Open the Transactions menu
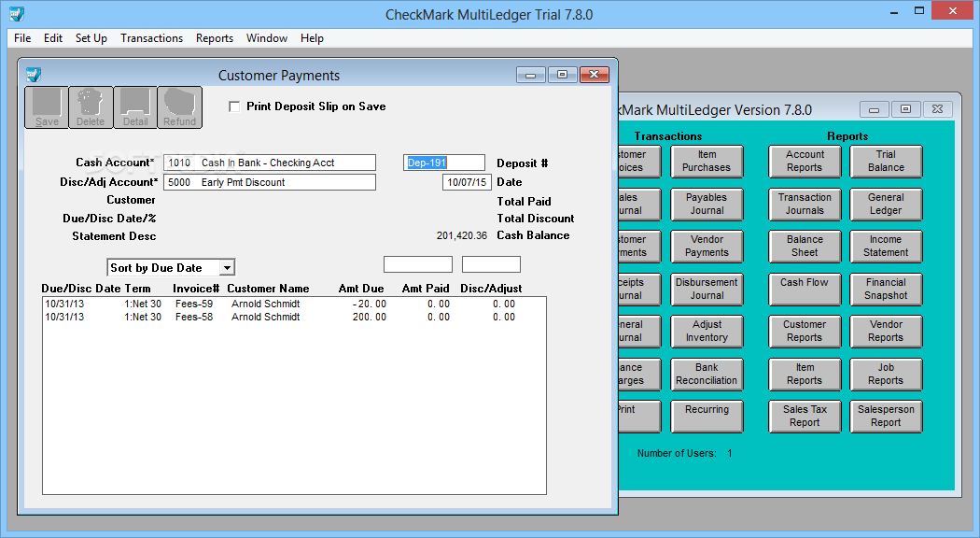This screenshot has height=538, width=980. tap(152, 38)
